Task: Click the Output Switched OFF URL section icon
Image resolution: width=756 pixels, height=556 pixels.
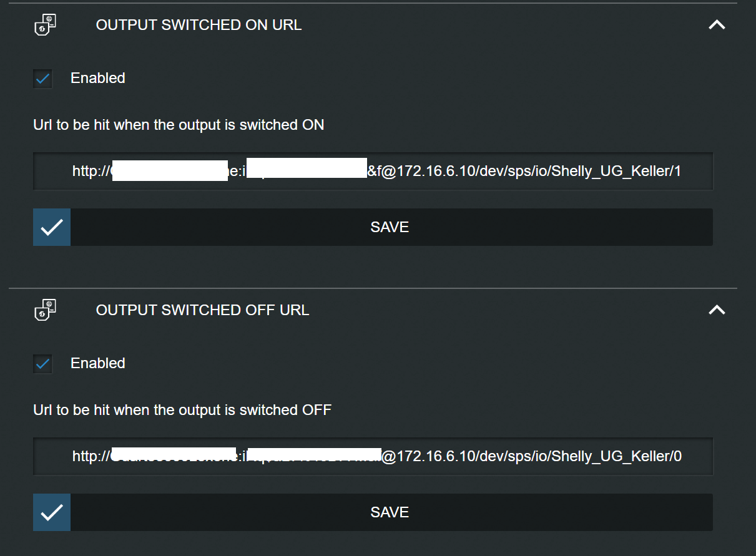Action: (45, 310)
